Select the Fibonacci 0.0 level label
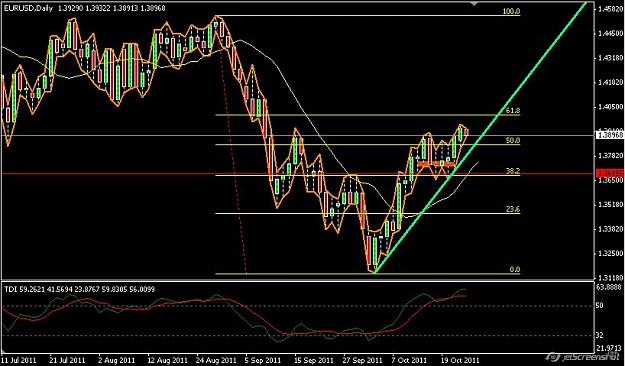Viewport: 625px width, 366px height. click(x=515, y=270)
